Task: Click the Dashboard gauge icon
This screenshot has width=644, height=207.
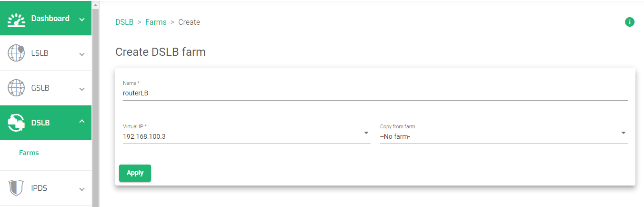Action: click(16, 19)
